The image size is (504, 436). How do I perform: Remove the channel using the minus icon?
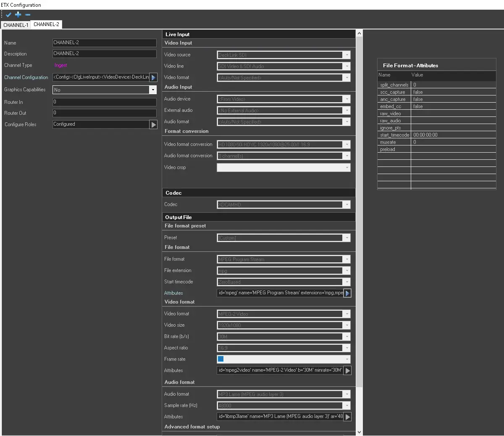pos(28,15)
